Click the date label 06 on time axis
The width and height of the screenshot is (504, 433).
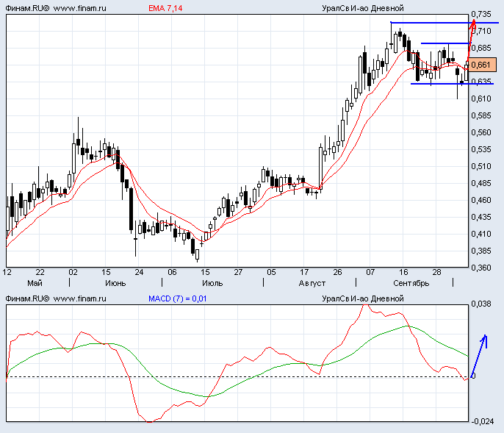[x=172, y=273]
